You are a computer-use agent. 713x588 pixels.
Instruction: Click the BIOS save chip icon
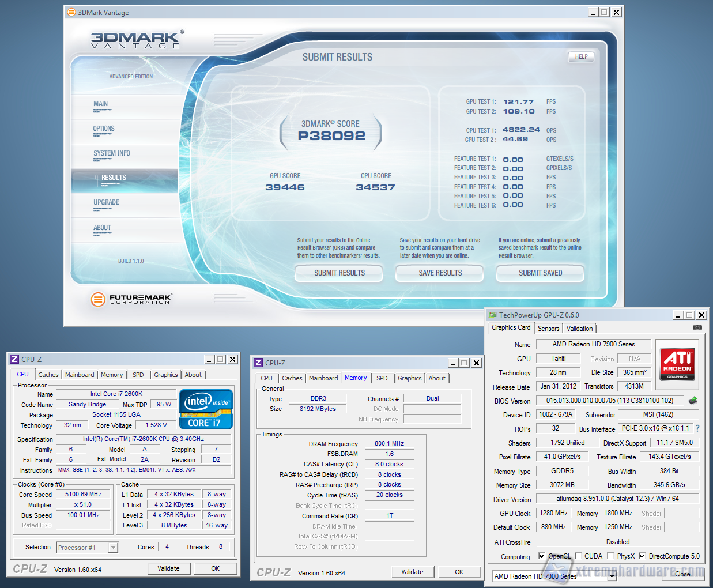692,401
